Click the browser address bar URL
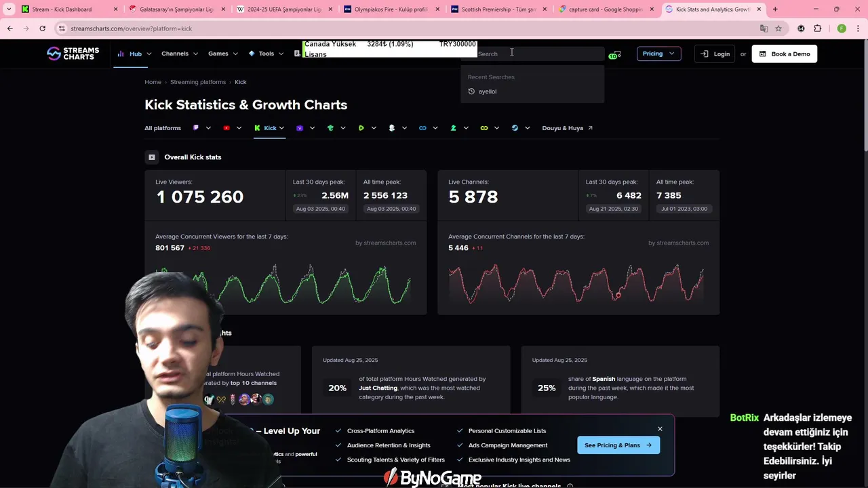The height and width of the screenshot is (488, 868). click(131, 28)
